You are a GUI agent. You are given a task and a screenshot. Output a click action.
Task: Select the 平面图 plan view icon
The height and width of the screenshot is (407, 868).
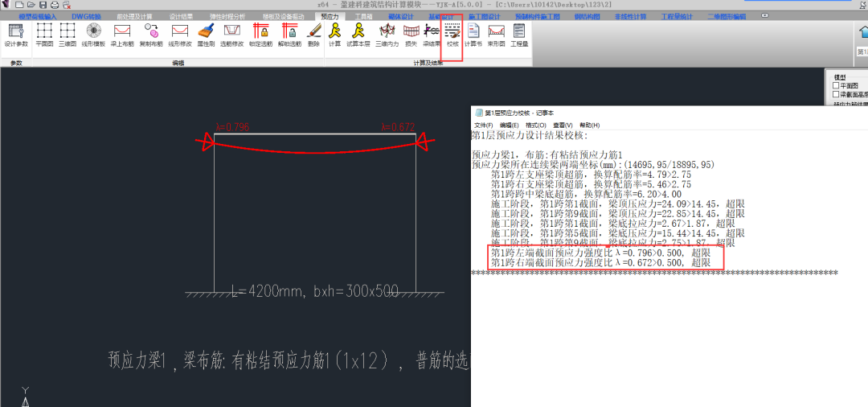click(x=43, y=35)
